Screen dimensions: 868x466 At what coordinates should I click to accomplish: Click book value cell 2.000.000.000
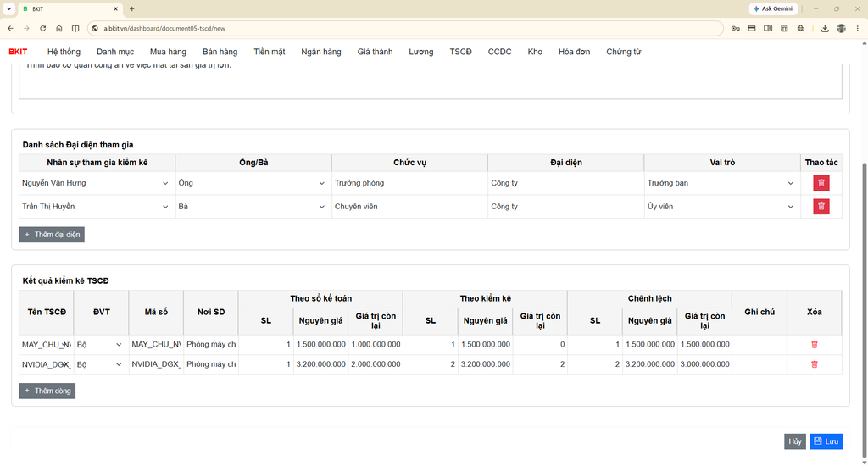coord(376,364)
